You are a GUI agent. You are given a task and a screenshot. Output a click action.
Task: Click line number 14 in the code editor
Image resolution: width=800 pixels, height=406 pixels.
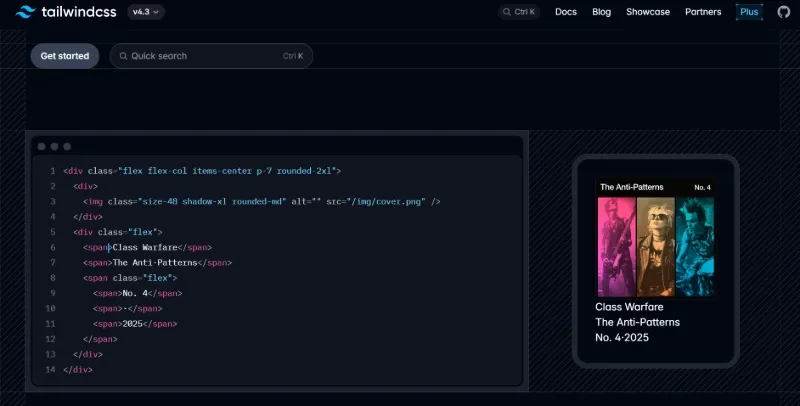click(x=50, y=370)
